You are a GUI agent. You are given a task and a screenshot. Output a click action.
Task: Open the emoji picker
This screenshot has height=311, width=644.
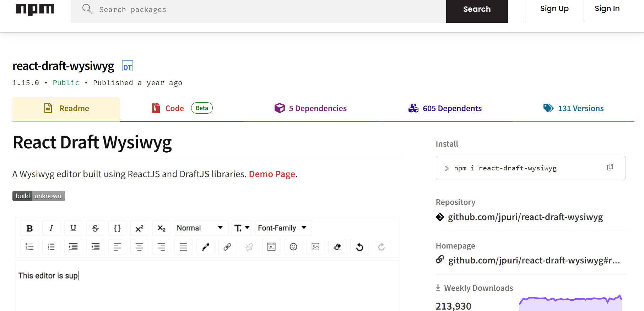[x=293, y=247]
